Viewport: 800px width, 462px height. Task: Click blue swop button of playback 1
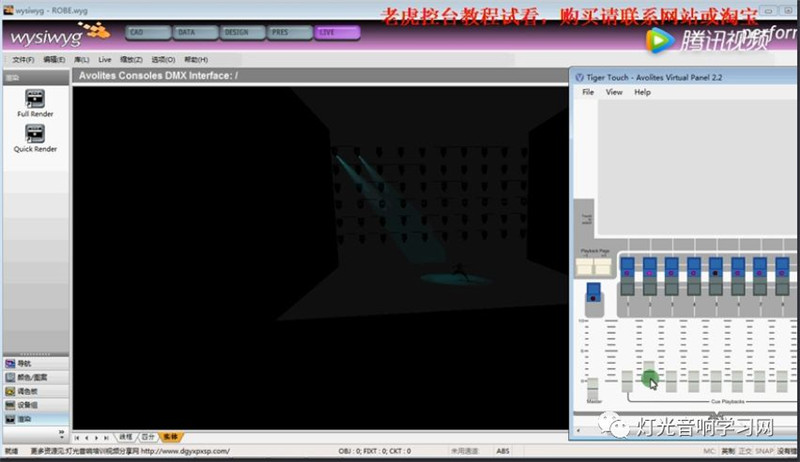[x=627, y=267]
